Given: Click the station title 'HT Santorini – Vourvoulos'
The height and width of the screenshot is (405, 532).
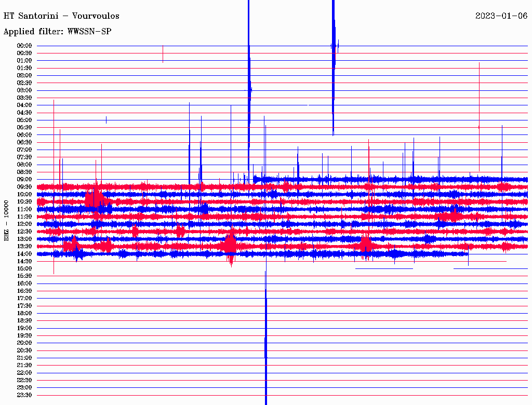Looking at the screenshot, I should tap(61, 16).
